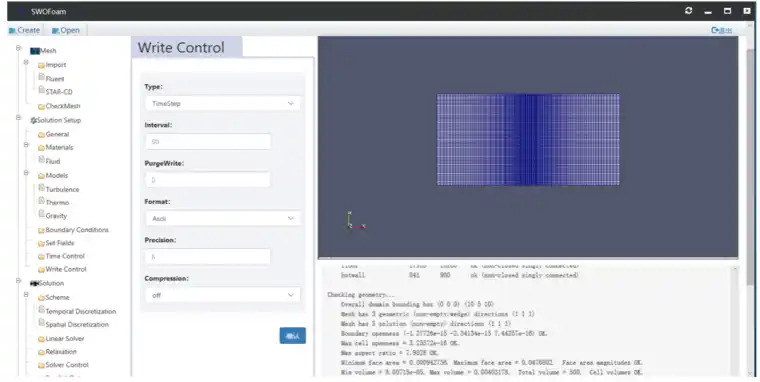Viewport: 760px width, 382px height.
Task: Select the Fluent file item
Action: [x=51, y=78]
